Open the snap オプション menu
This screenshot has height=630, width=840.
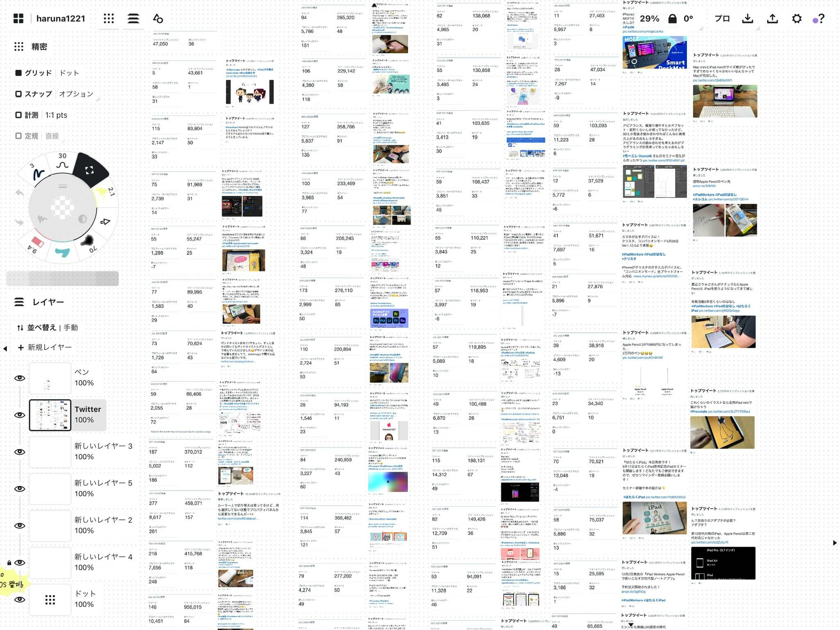[76, 94]
